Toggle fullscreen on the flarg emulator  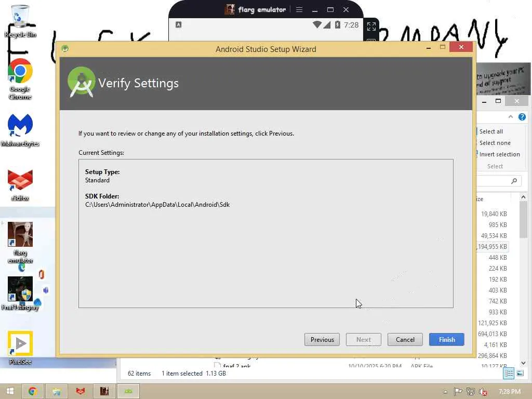[371, 26]
